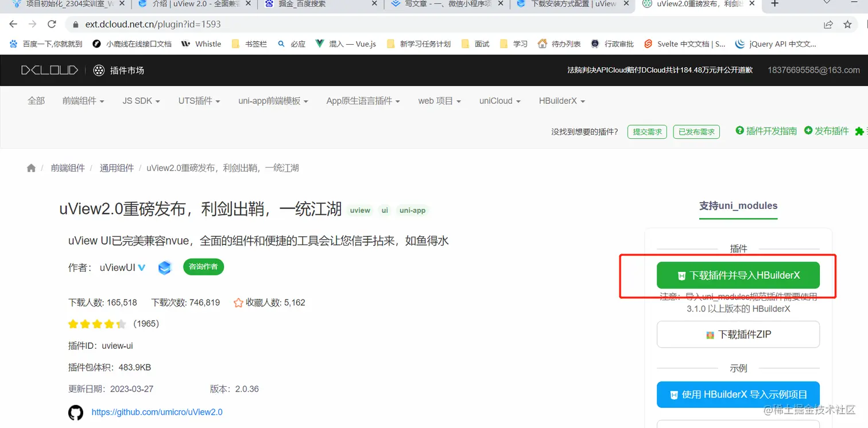Image resolution: width=868 pixels, height=428 pixels.
Task: Expand the UTS插件 dropdown menu
Action: click(x=199, y=100)
